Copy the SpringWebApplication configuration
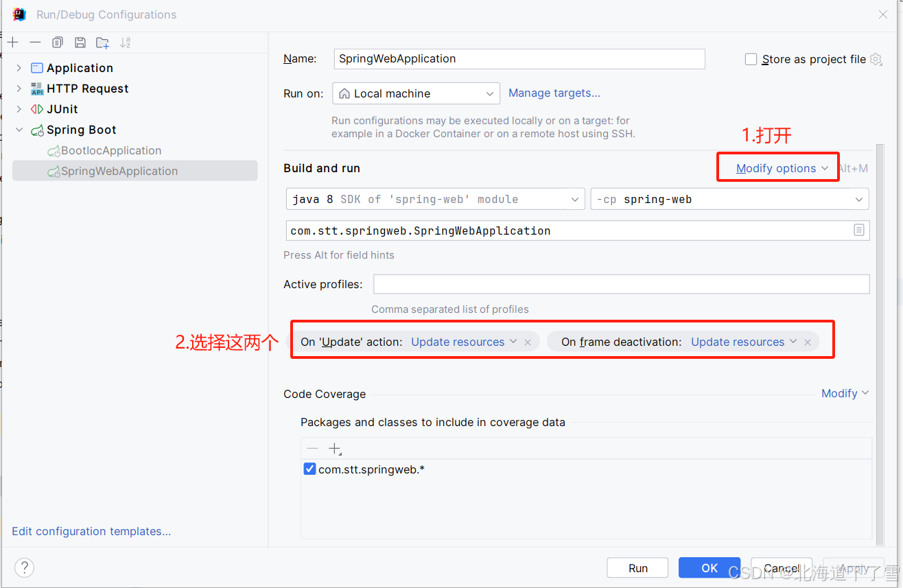This screenshot has width=903, height=588. pos(58,42)
